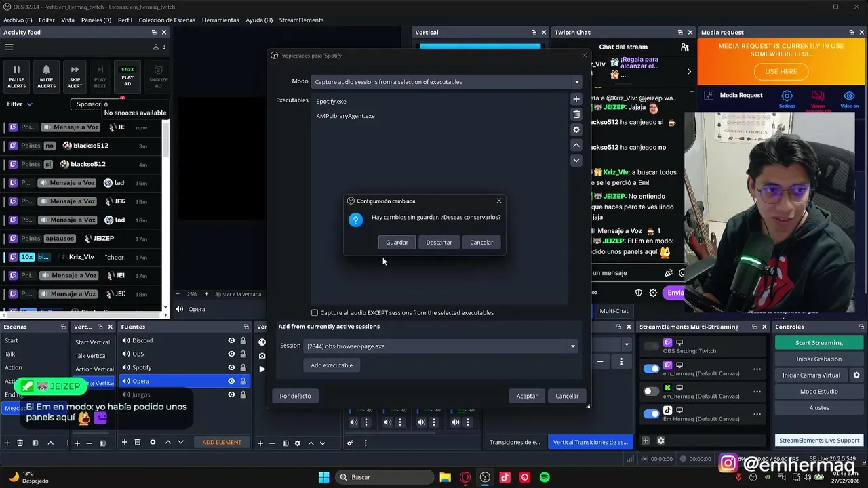Open Multi-Streaming settings gear icon
This screenshot has height=488, width=868.
(x=660, y=441)
